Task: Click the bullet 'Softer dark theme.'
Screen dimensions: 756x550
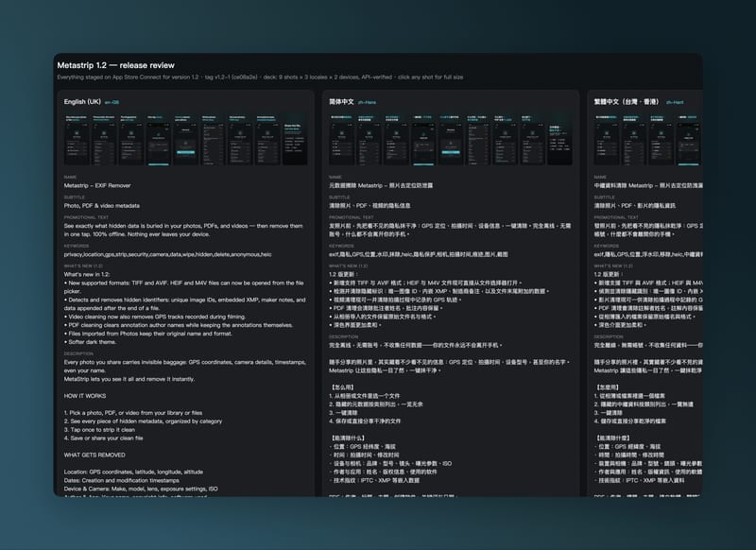Action: click(x=90, y=342)
